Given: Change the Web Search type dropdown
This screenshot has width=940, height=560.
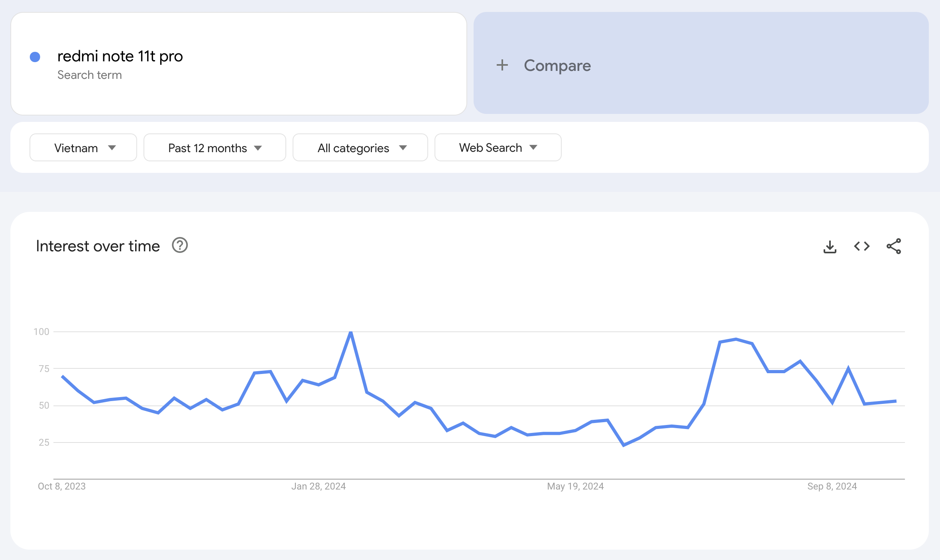Looking at the screenshot, I should click(x=498, y=148).
